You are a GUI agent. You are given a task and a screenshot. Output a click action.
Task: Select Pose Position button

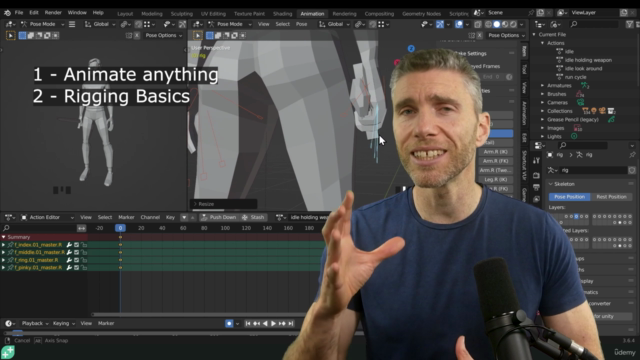click(x=569, y=197)
